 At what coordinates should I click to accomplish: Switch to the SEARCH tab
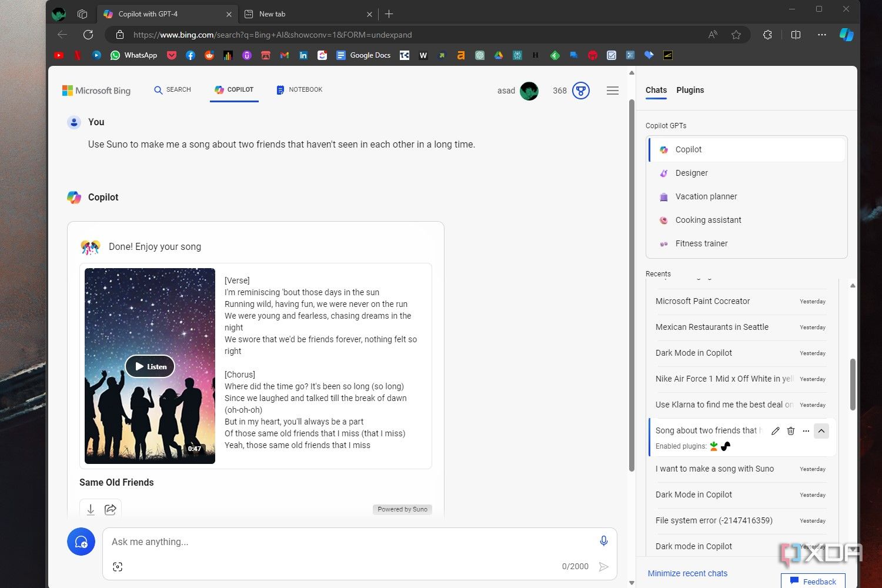[x=172, y=90]
